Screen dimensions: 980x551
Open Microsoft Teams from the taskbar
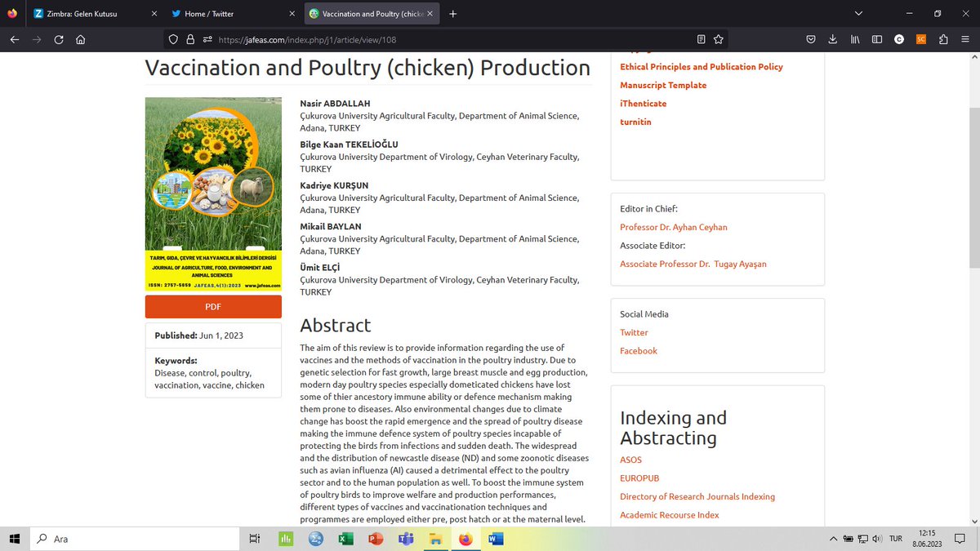tap(406, 539)
